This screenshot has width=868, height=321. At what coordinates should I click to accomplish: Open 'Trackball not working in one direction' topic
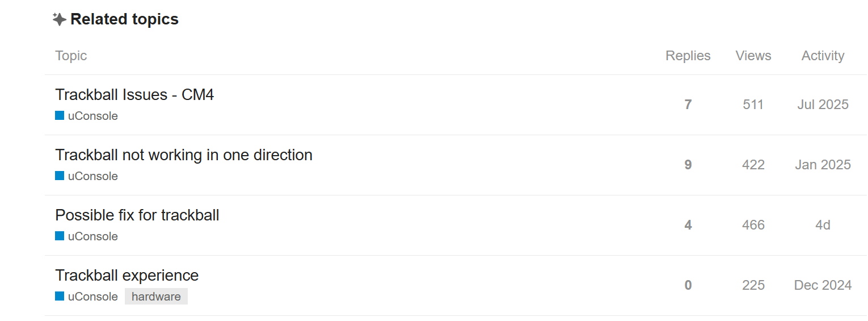pyautogui.click(x=183, y=155)
